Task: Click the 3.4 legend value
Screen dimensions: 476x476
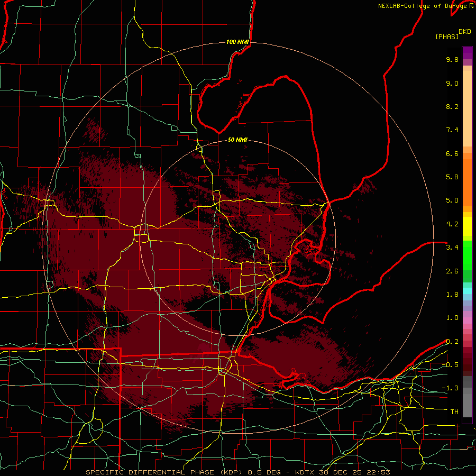Action: point(452,248)
